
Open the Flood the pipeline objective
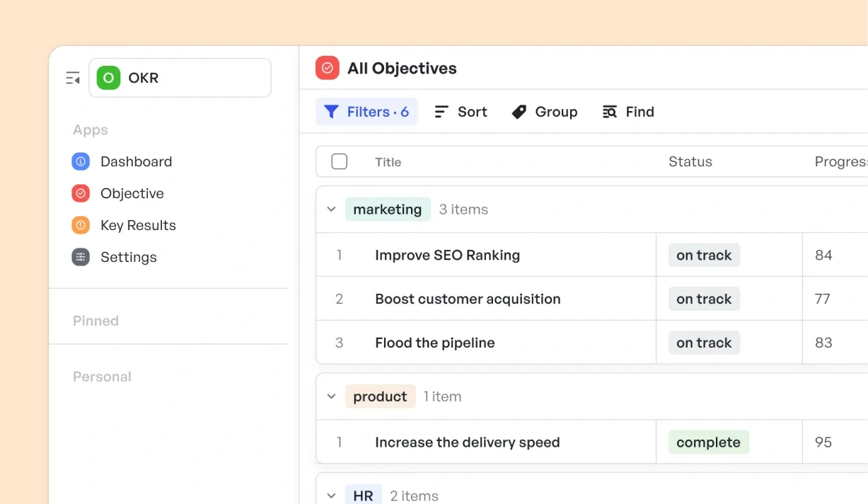pyautogui.click(x=435, y=343)
